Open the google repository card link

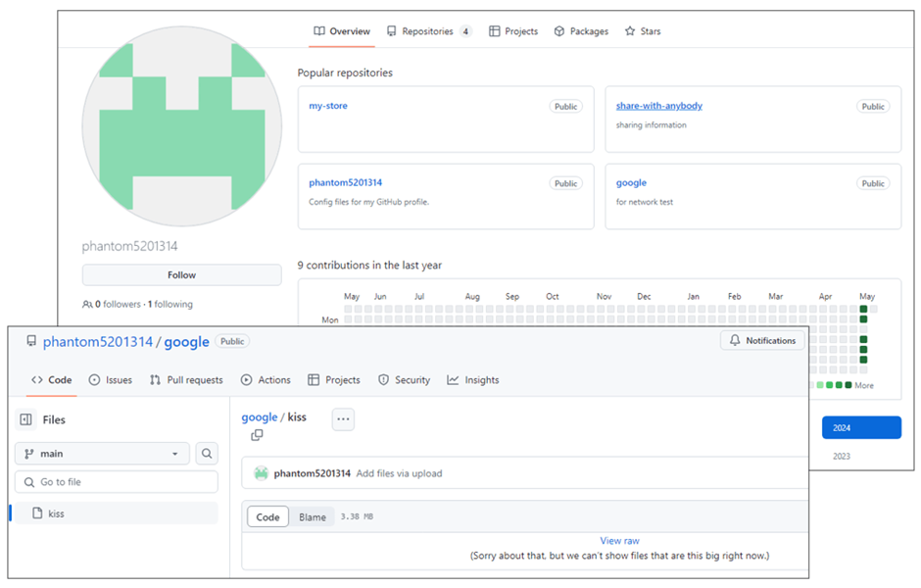click(x=631, y=182)
